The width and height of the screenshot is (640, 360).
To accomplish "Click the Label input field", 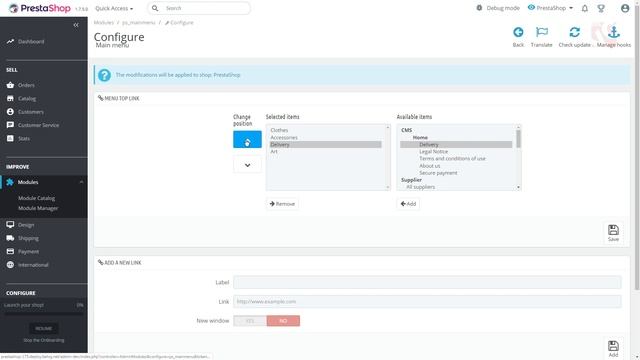I will pyautogui.click(x=427, y=282).
